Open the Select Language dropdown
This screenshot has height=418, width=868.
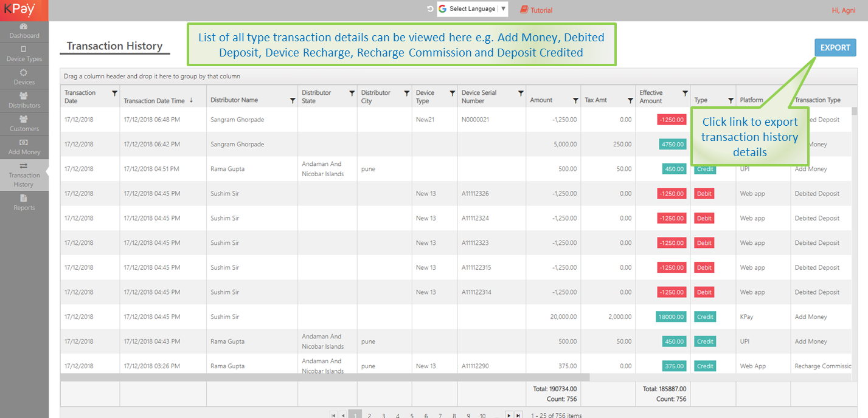coord(473,9)
